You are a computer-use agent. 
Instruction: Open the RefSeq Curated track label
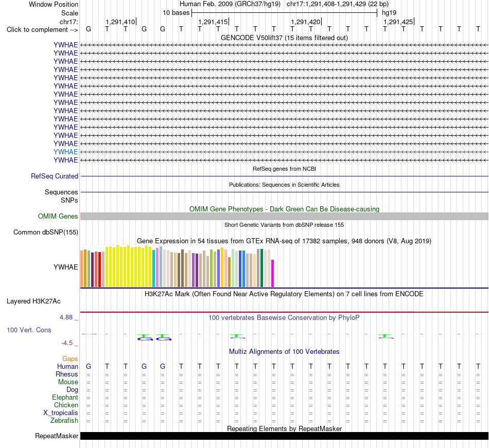point(55,176)
